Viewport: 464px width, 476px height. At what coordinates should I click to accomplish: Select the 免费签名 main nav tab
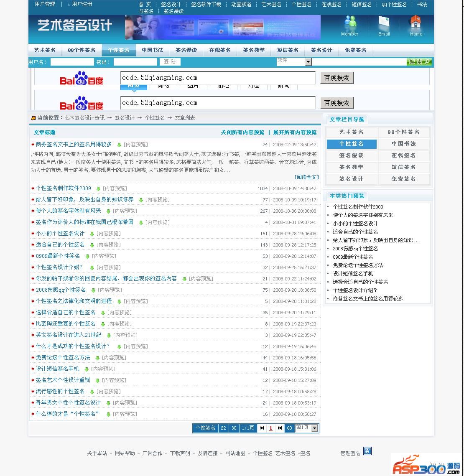pos(355,50)
